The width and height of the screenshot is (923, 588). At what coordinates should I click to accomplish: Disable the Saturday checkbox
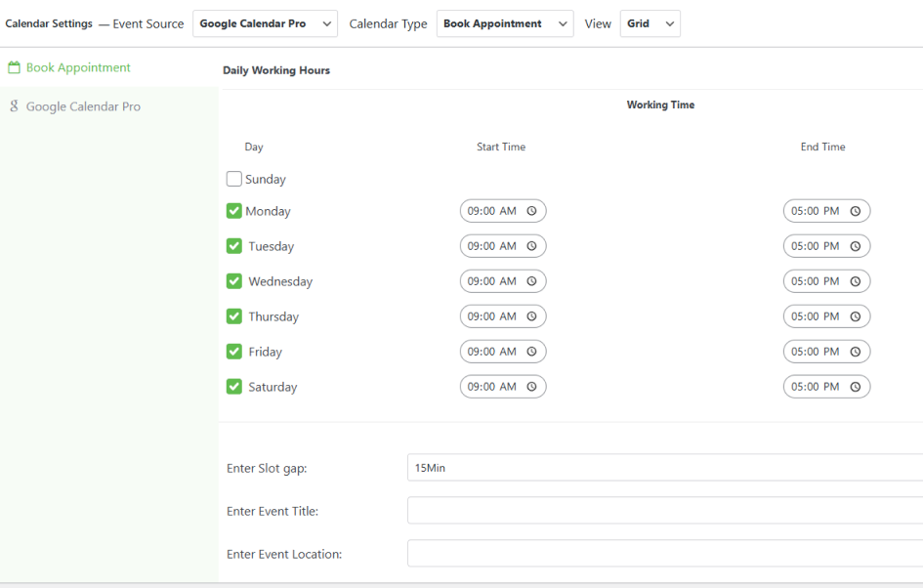tap(234, 387)
